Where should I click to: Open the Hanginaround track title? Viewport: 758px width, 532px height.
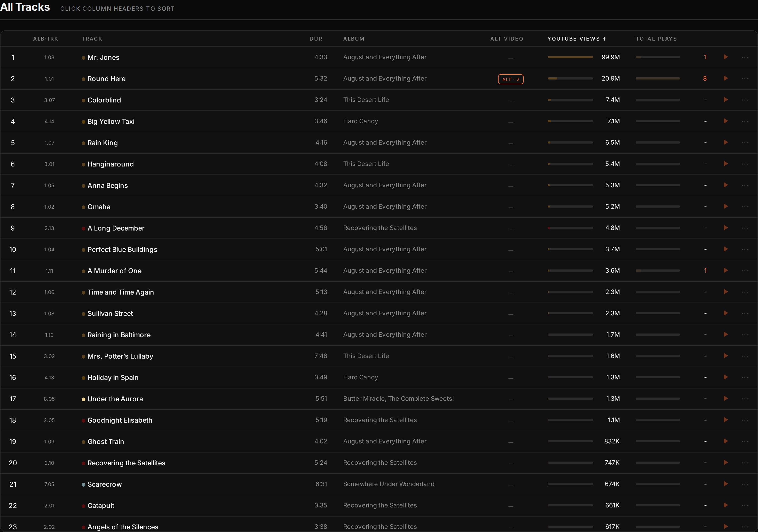[x=110, y=164]
